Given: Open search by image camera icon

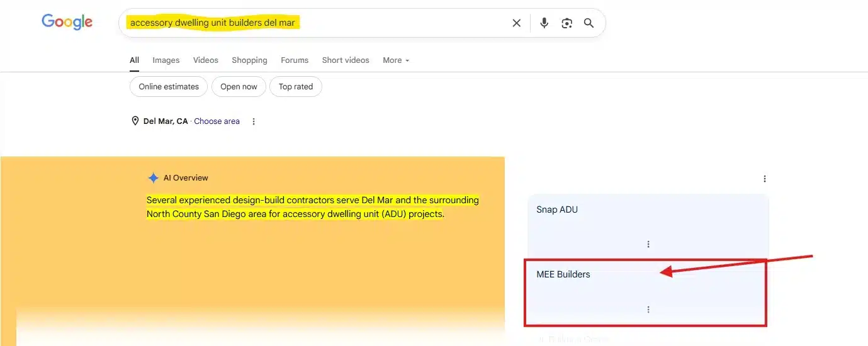Looking at the screenshot, I should (x=567, y=23).
